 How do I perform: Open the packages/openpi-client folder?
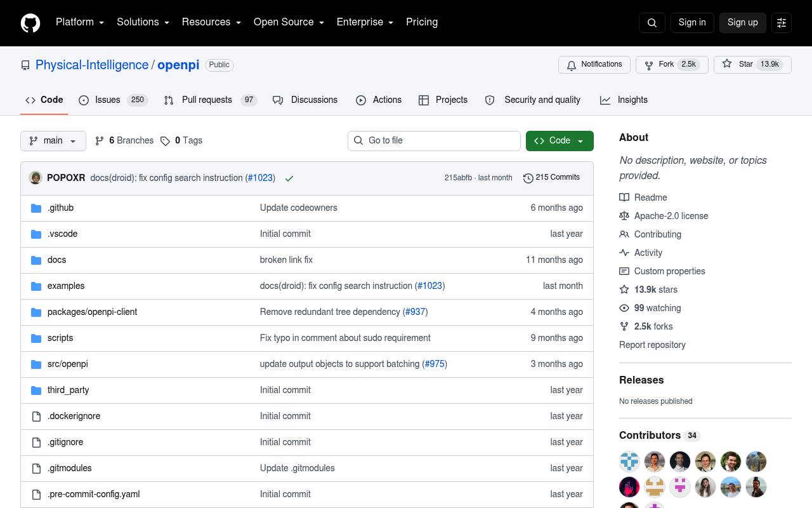click(x=92, y=312)
